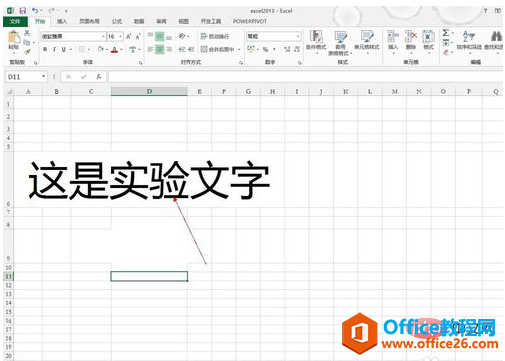Switch to the 开发工具 Developer tab
Viewport: 505px width, 361px height.
[x=211, y=21]
